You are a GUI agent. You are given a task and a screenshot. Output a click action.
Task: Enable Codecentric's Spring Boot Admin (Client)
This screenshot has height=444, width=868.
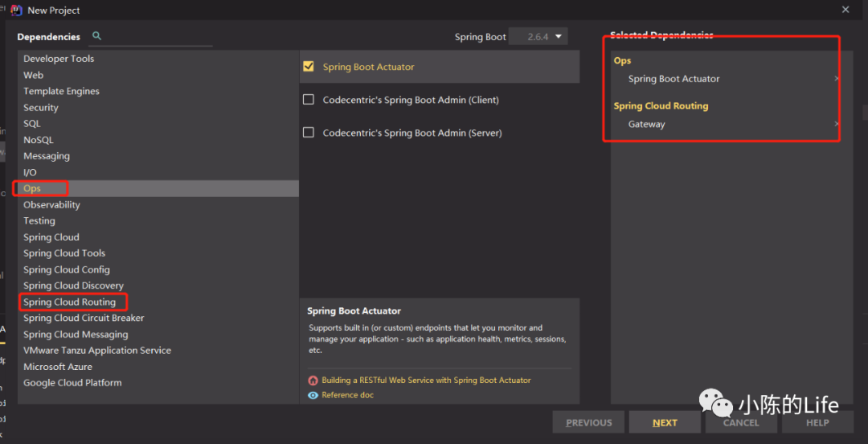click(x=309, y=100)
